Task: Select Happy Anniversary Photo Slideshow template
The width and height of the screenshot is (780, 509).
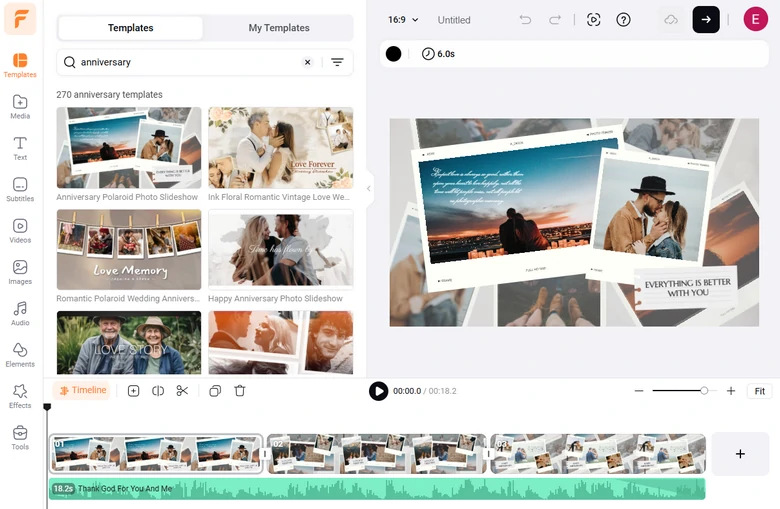Action: click(281, 250)
